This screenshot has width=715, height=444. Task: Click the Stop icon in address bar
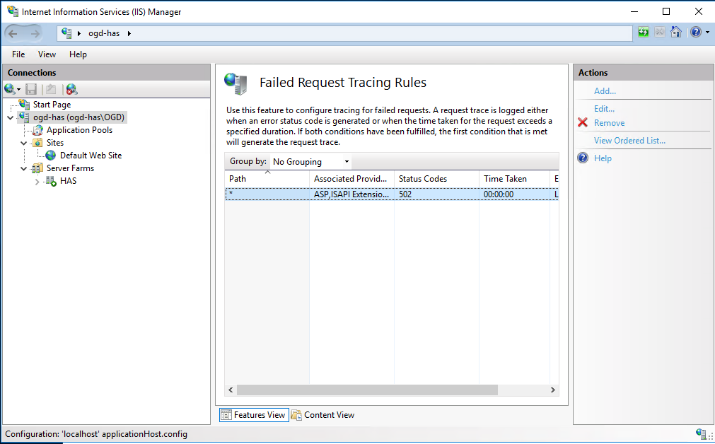pos(659,32)
